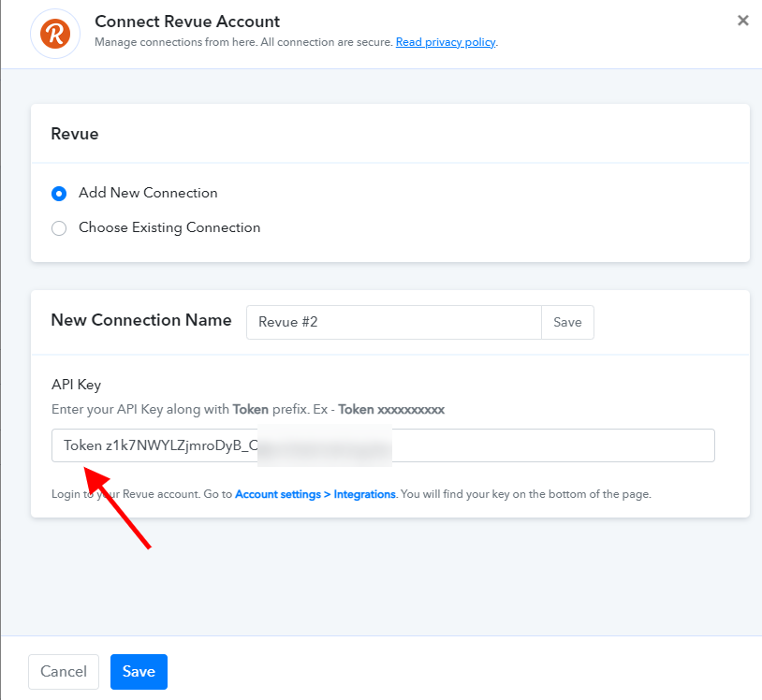This screenshot has width=762, height=700.
Task: Select Add New Connection radio button
Action: point(59,194)
